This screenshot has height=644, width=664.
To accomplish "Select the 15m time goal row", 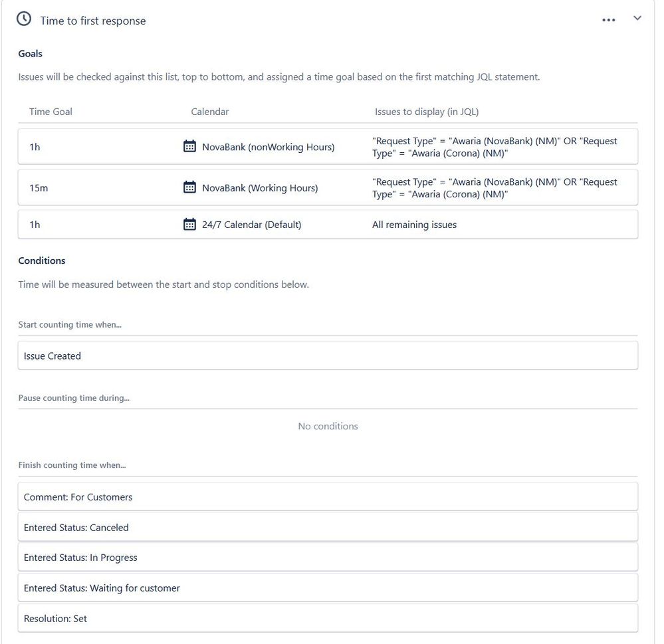I will [x=100, y=187].
